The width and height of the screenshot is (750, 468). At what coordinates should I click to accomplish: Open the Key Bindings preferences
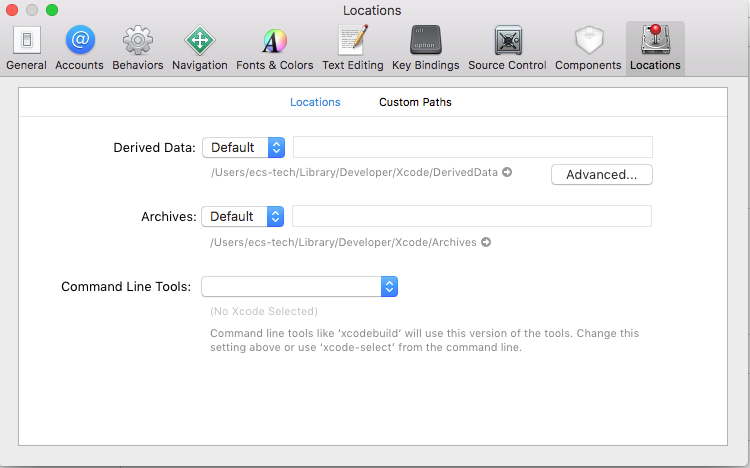(425, 48)
